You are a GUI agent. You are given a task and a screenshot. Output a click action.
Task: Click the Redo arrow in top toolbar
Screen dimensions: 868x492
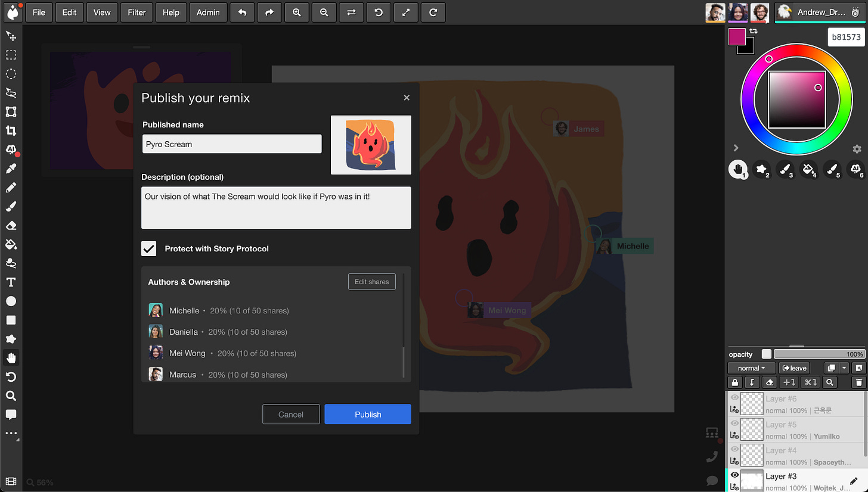coord(269,13)
